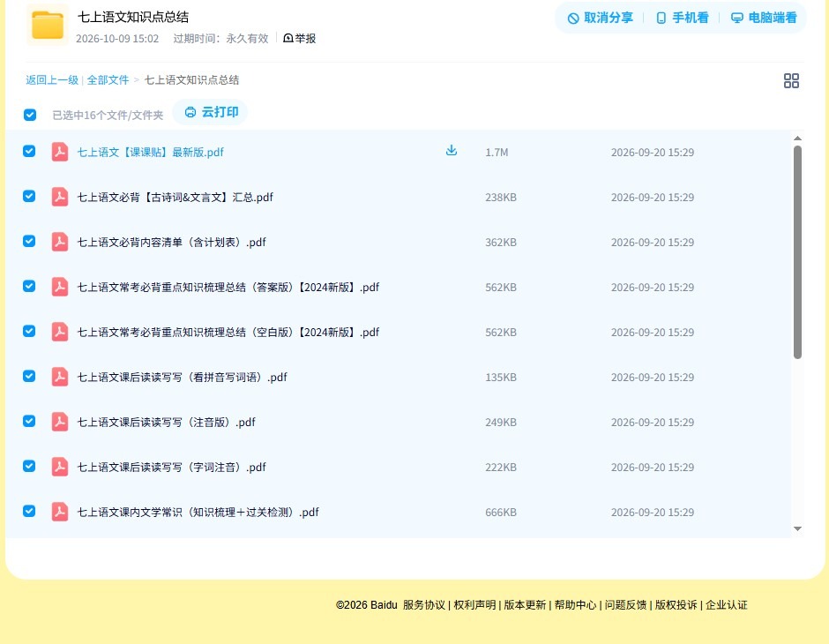Open 七上语文课后读读写写（看拼音写词语）.pdf
This screenshot has height=644, width=829.
click(182, 377)
